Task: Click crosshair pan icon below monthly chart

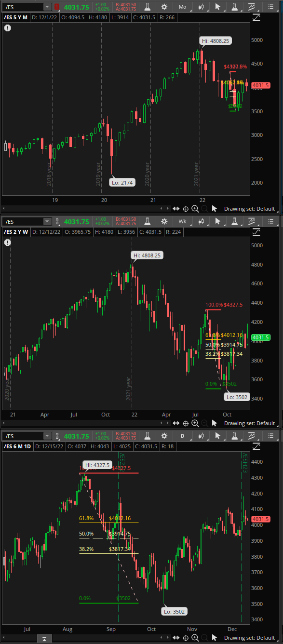Action: tap(186, 209)
